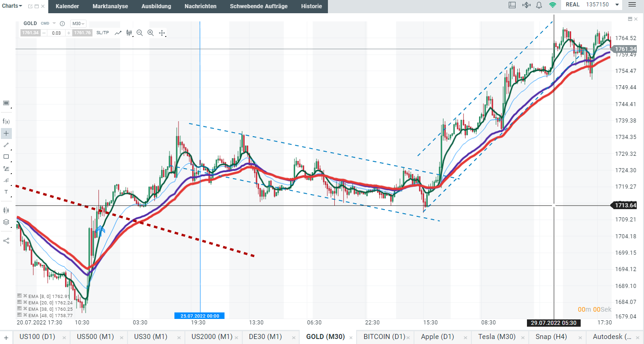
Task: Toggle the SL/TP option
Action: pyautogui.click(x=103, y=33)
